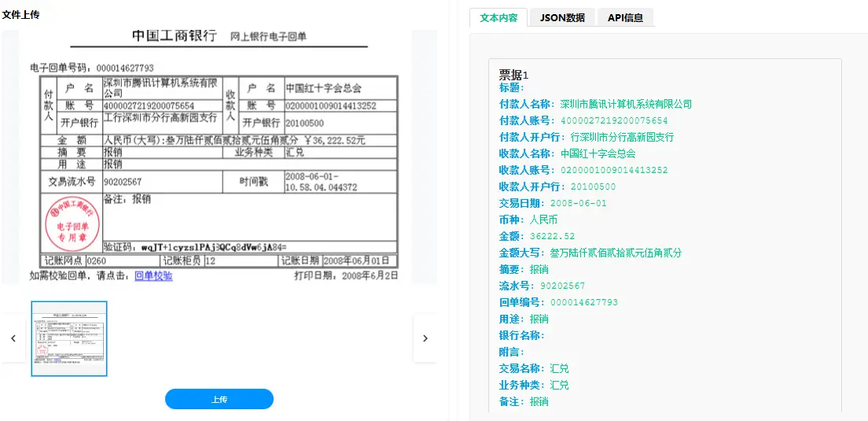This screenshot has height=421, width=868.
Task: Select payer name 深圳市腾讯计算机系统有限公司 in results
Action: point(626,104)
